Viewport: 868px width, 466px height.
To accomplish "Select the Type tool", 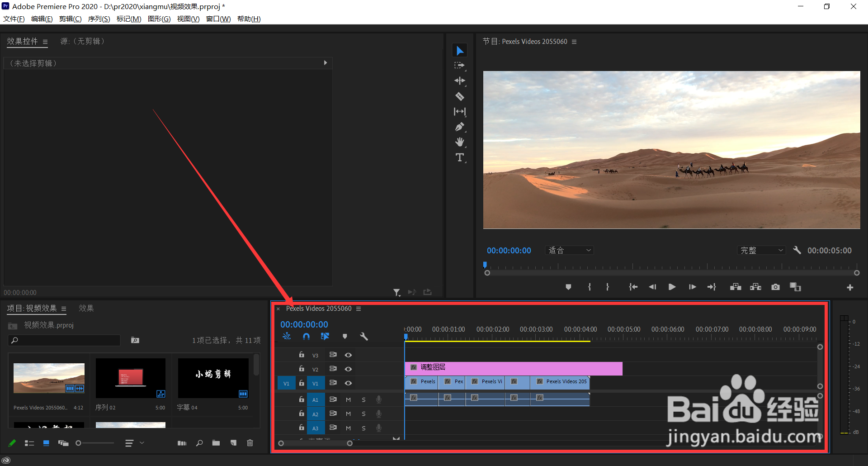I will click(x=460, y=157).
